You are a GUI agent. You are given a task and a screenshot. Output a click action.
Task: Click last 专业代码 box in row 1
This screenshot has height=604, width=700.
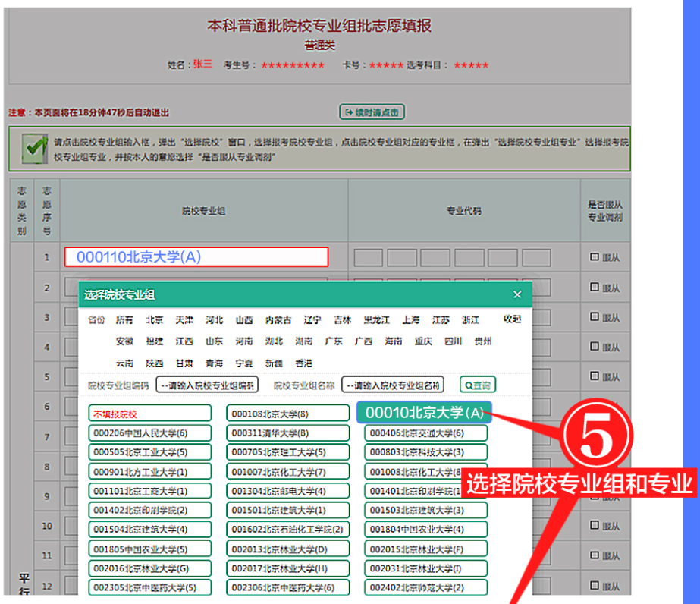tap(536, 258)
